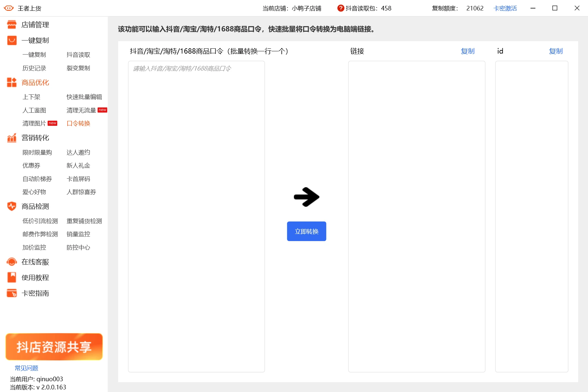The image size is (588, 392).
Task: Click the 使用教程 book icon
Action: click(x=12, y=278)
